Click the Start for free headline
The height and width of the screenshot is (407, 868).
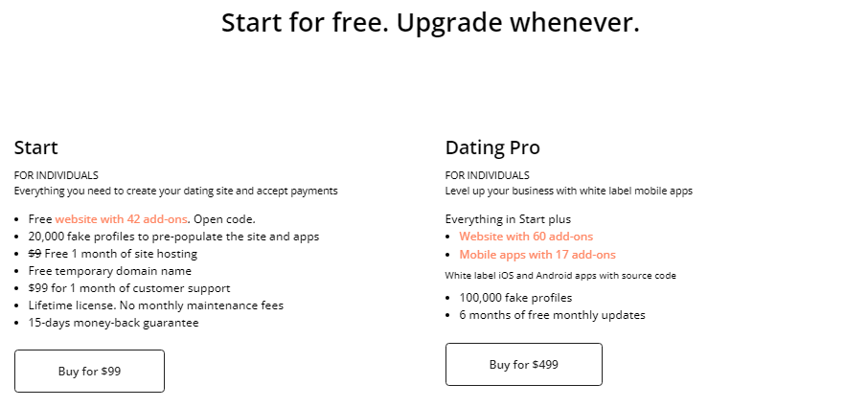click(x=431, y=23)
